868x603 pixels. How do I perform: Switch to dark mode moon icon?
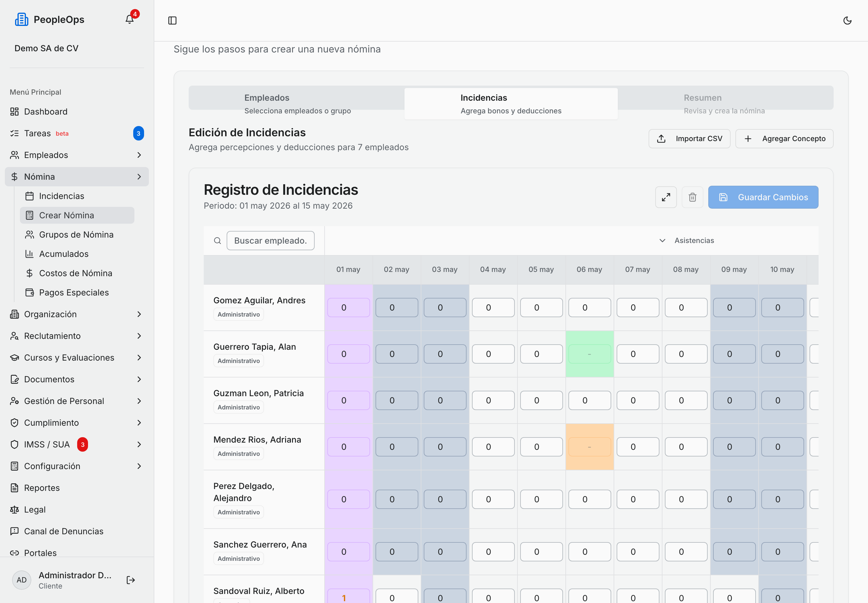847,21
